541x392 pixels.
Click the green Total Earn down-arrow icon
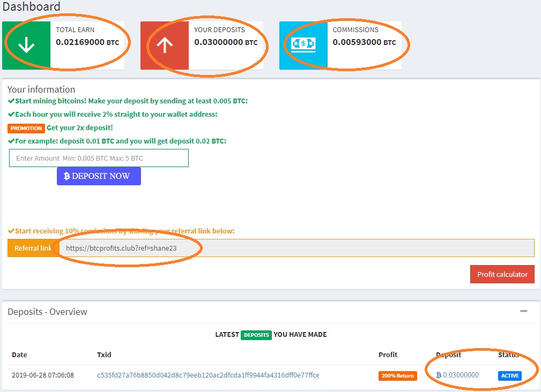pos(26,45)
